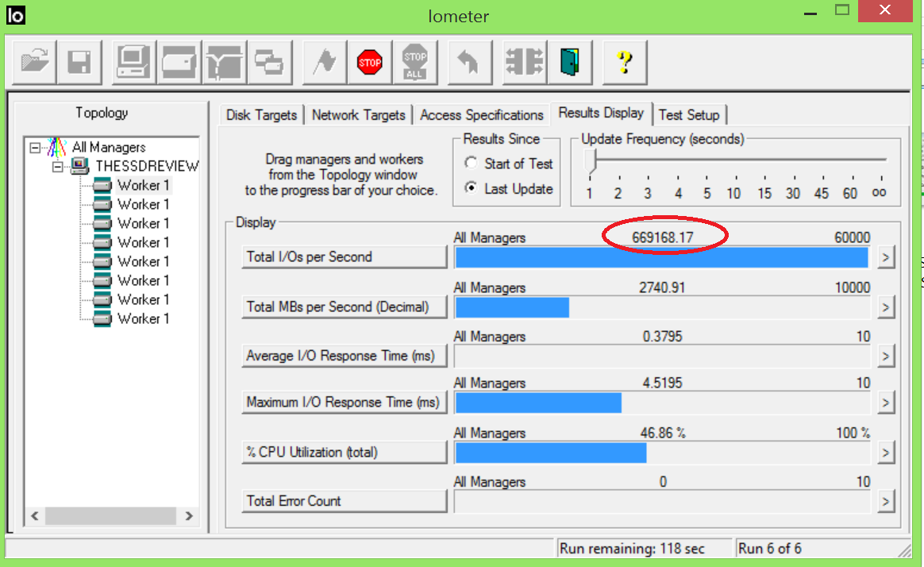The height and width of the screenshot is (567, 924).
Task: Switch to the Disk Targets tab
Action: tap(260, 115)
